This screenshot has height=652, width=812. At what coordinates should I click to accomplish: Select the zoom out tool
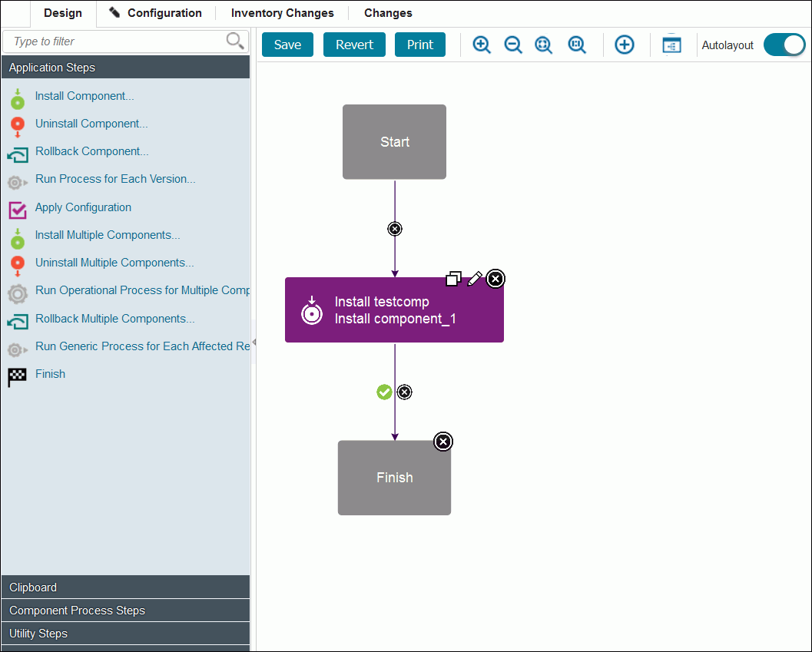513,45
